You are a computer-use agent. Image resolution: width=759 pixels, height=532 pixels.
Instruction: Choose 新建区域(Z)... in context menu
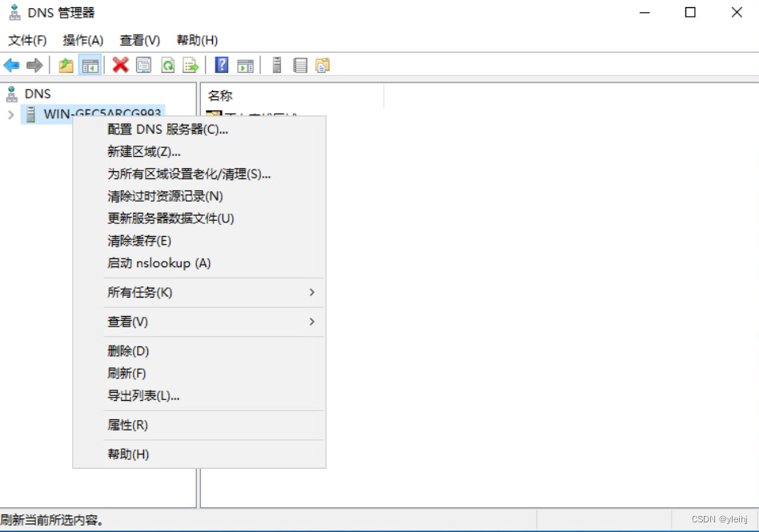(x=199, y=152)
